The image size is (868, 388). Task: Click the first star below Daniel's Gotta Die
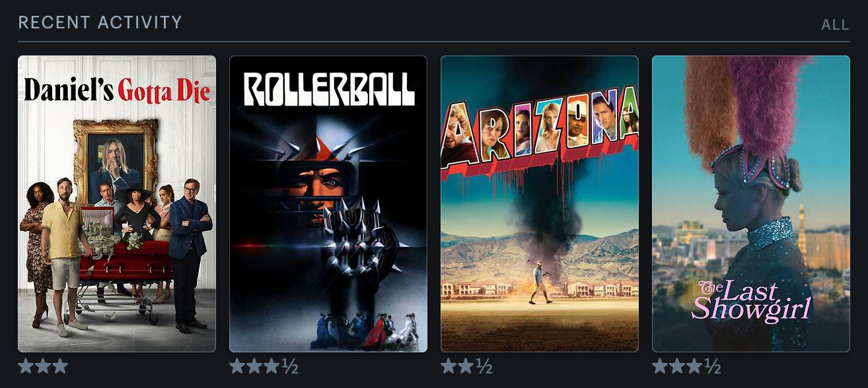tap(26, 366)
